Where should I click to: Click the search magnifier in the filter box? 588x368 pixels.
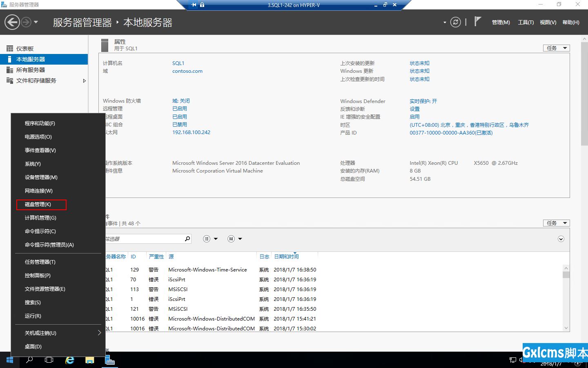click(187, 239)
